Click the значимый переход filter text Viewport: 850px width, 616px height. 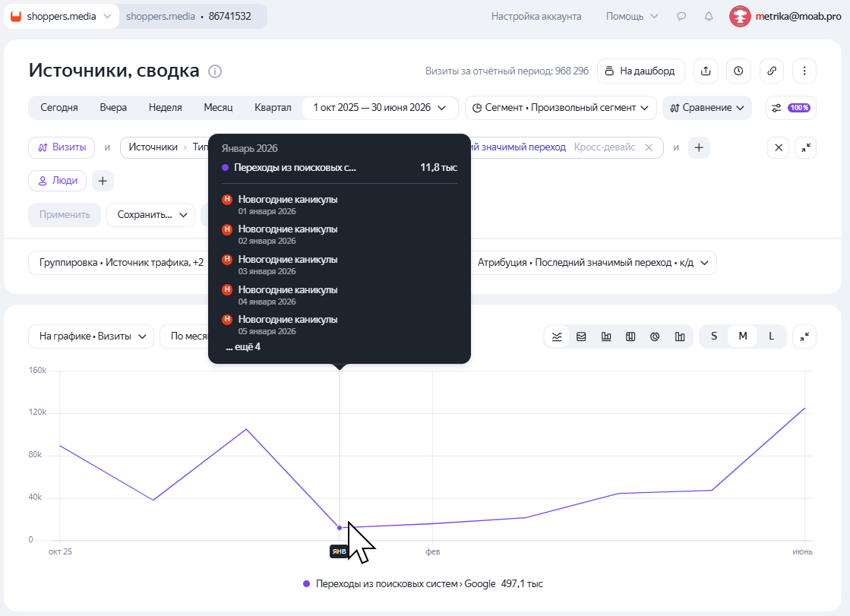tap(518, 147)
